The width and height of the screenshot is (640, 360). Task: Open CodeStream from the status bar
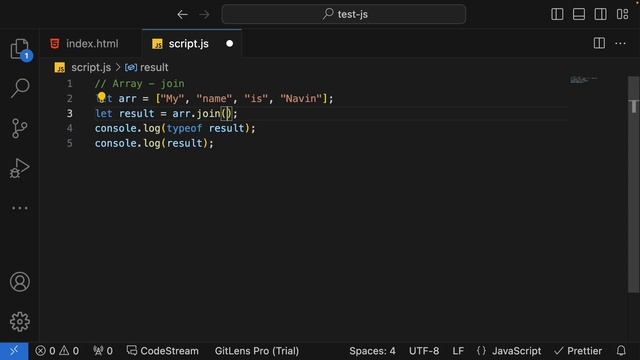162,351
